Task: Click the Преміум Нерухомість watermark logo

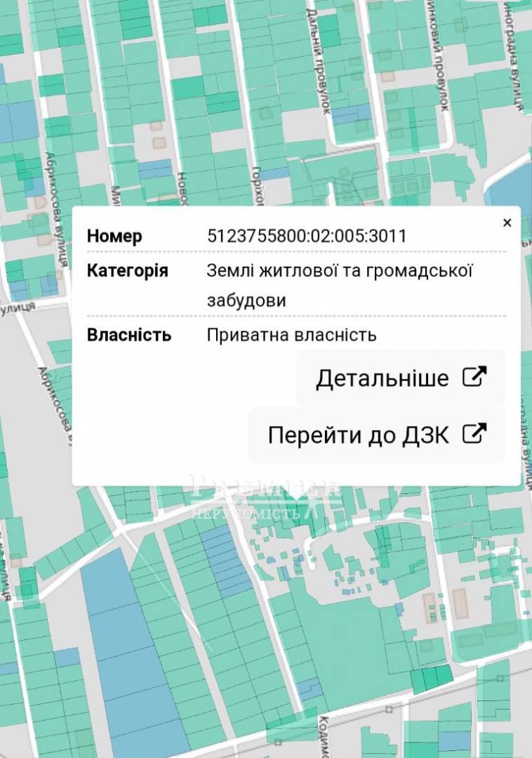Action: [265, 500]
